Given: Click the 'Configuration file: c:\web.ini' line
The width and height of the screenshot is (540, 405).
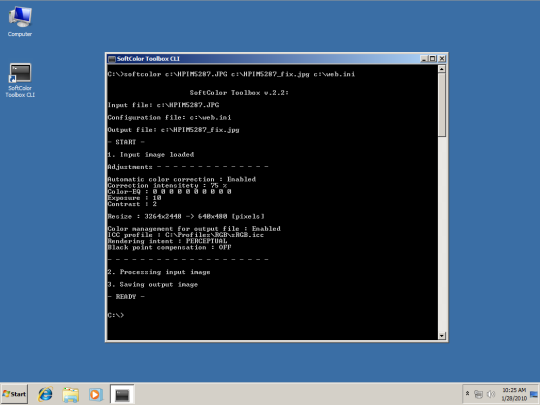Looking at the screenshot, I should 169,117.
